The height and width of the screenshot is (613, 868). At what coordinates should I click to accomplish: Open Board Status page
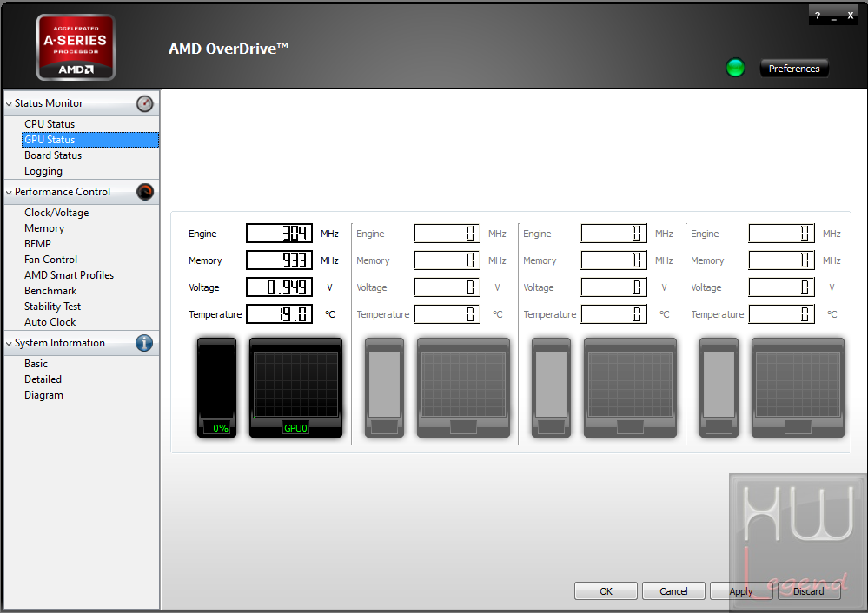pyautogui.click(x=53, y=155)
